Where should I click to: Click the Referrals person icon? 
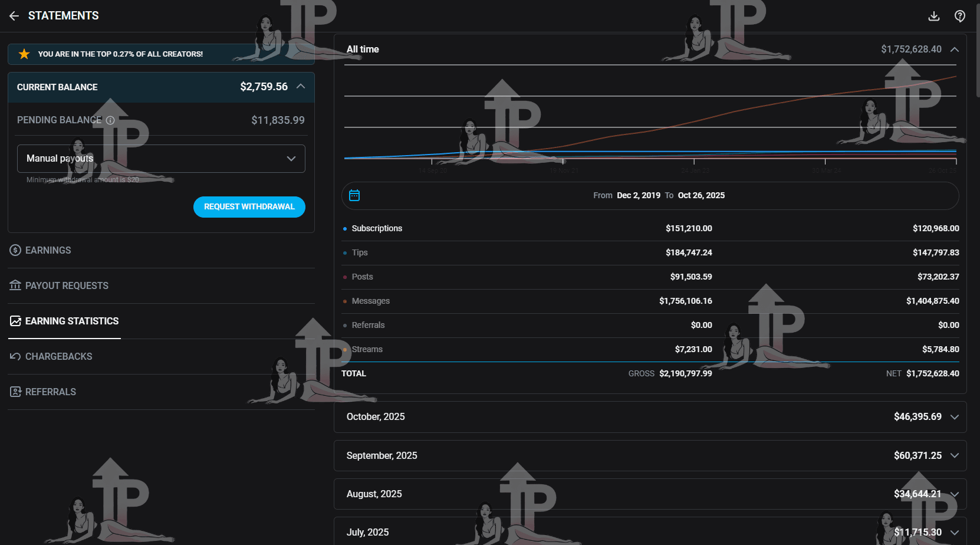[x=15, y=392]
